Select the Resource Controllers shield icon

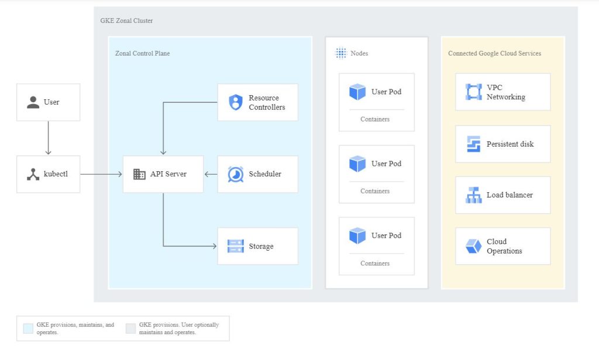point(236,102)
